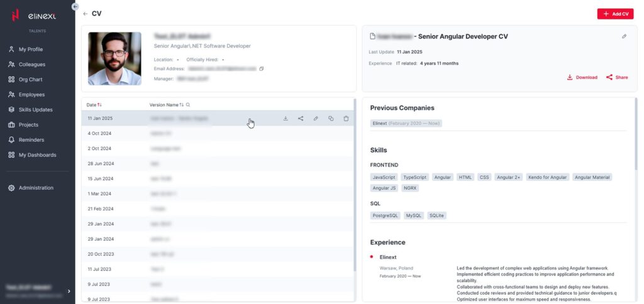Click the document icon beside the CV title
Viewport: 644px width, 304px height.
pos(372,36)
